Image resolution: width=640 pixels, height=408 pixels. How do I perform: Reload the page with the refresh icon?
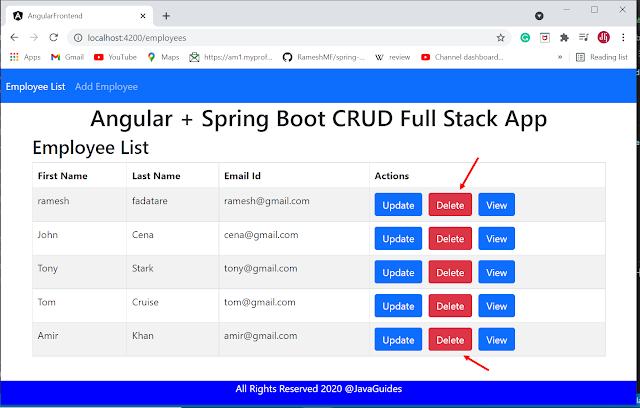[53, 38]
